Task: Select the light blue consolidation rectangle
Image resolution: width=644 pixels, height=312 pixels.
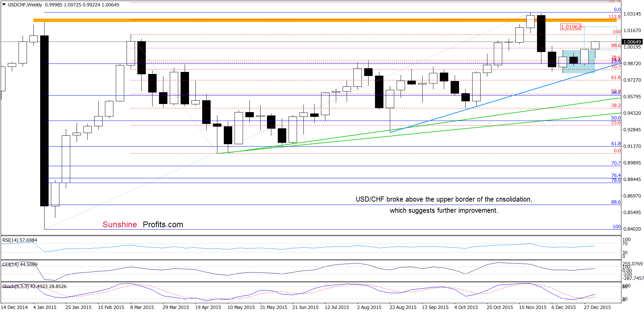Action: point(579,61)
